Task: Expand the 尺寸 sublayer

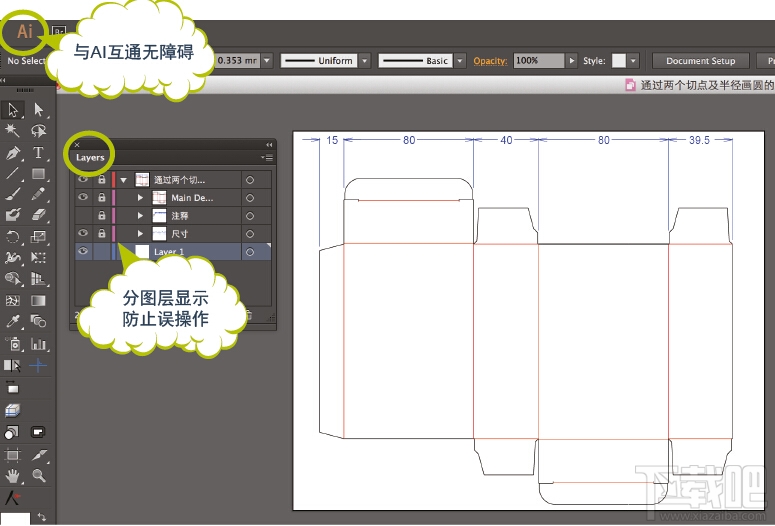Action: (140, 233)
